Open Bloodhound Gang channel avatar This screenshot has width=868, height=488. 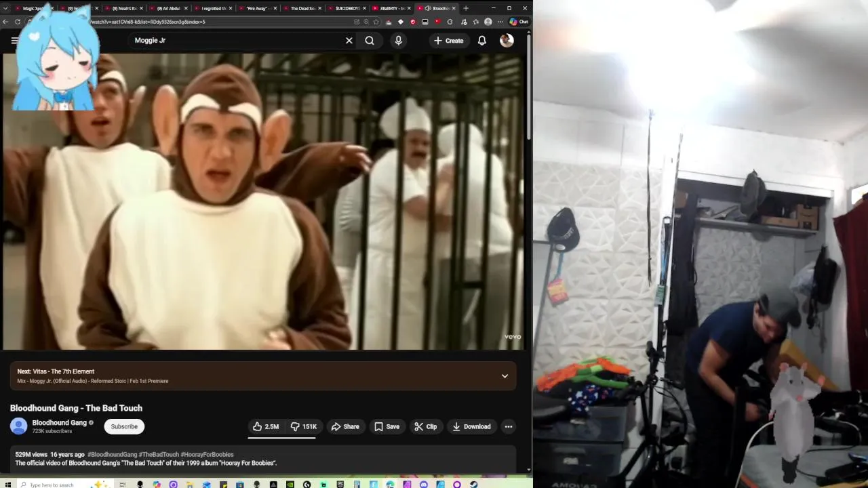(18, 426)
